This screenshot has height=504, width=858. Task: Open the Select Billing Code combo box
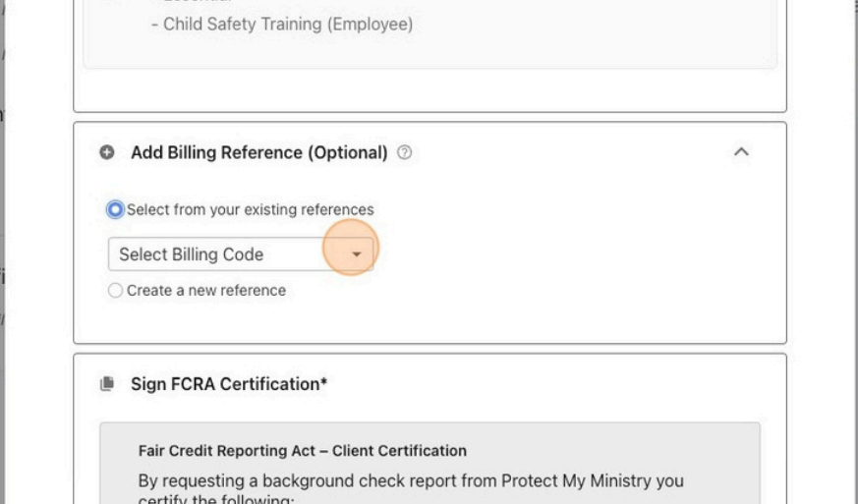tap(241, 253)
